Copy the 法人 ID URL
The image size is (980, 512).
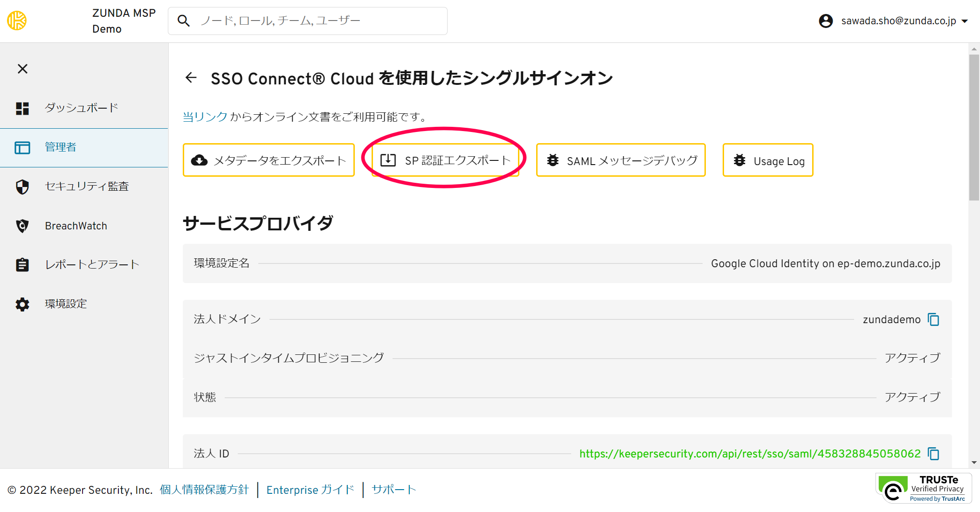(x=933, y=454)
